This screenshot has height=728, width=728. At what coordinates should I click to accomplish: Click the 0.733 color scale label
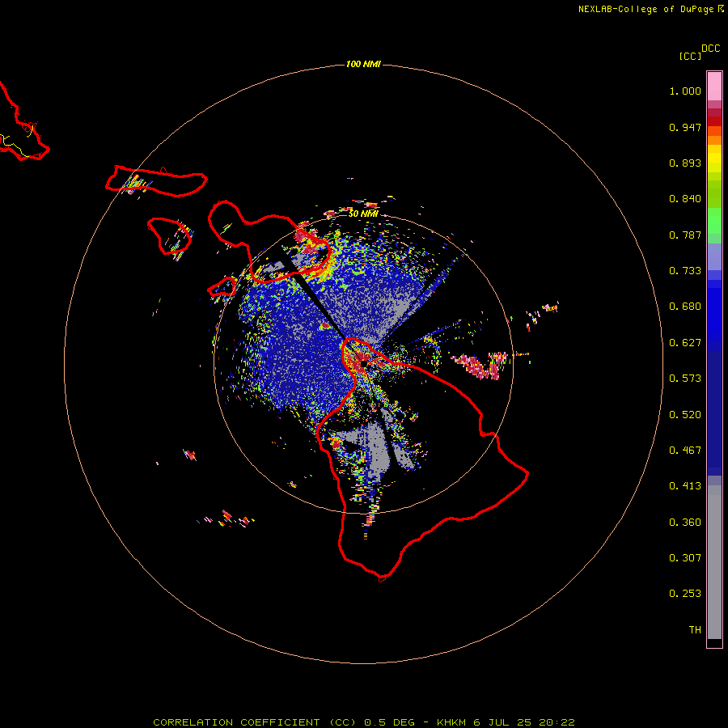pyautogui.click(x=685, y=271)
